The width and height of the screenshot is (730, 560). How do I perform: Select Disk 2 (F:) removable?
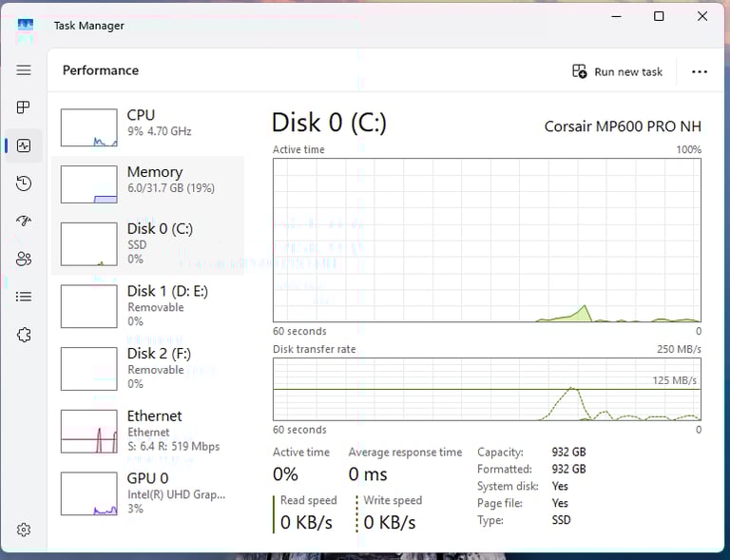click(x=148, y=369)
